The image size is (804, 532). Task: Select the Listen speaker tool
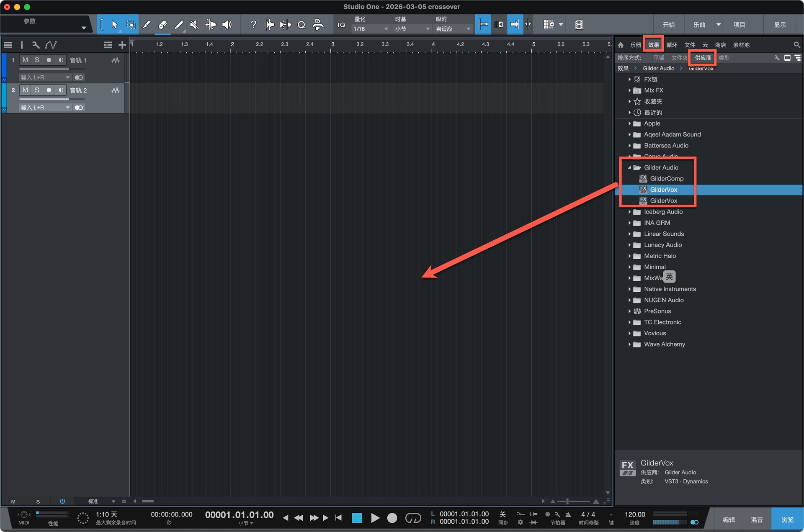pos(227,25)
